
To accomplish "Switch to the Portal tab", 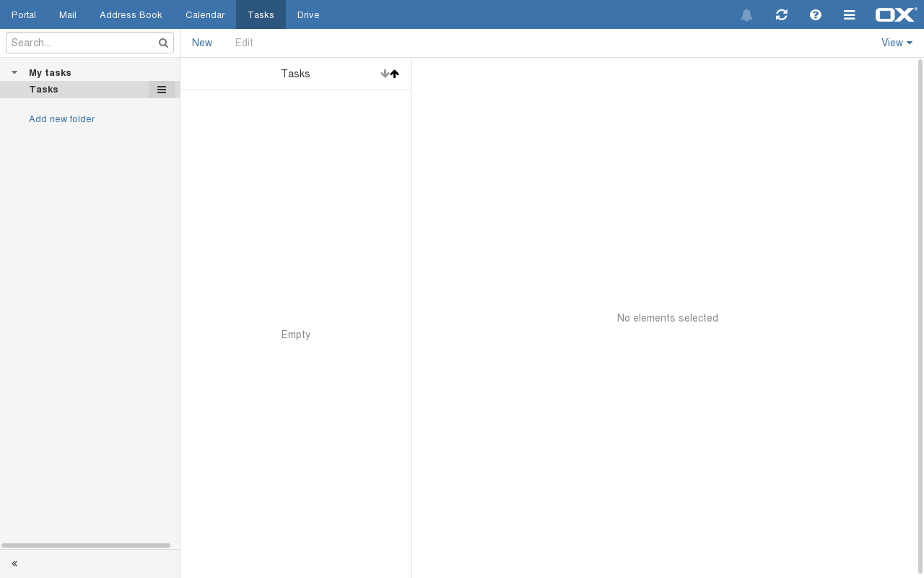I will click(x=24, y=14).
